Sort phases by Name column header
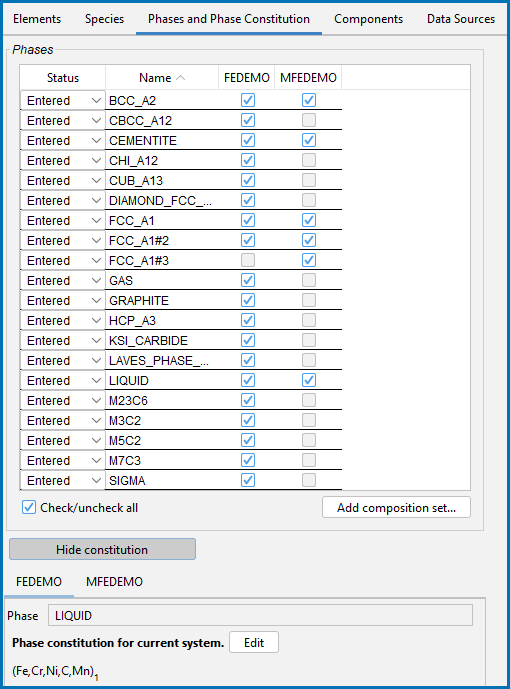The image size is (510, 689). pos(162,78)
